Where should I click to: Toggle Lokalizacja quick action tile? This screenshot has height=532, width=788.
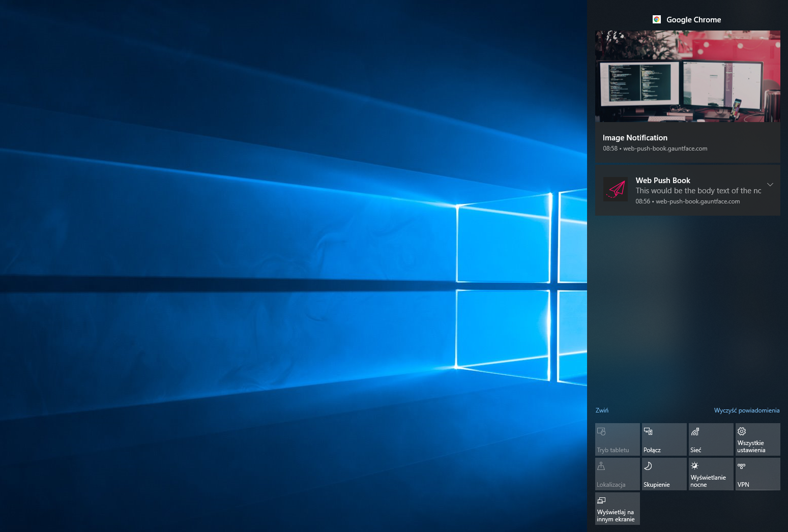[x=618, y=474]
